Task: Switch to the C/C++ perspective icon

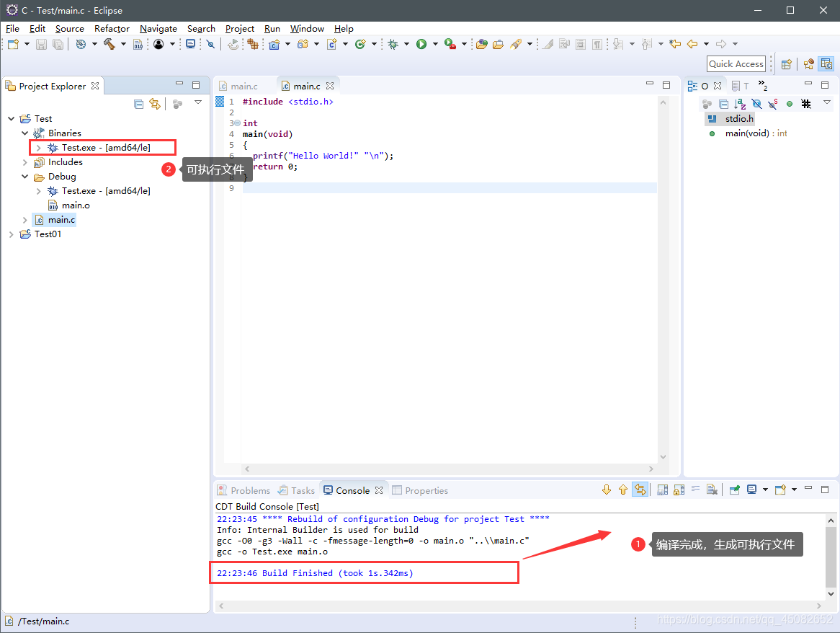Action: (826, 64)
